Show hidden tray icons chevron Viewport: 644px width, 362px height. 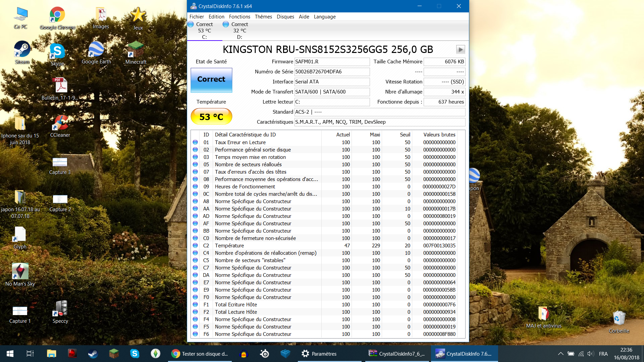[x=560, y=354]
